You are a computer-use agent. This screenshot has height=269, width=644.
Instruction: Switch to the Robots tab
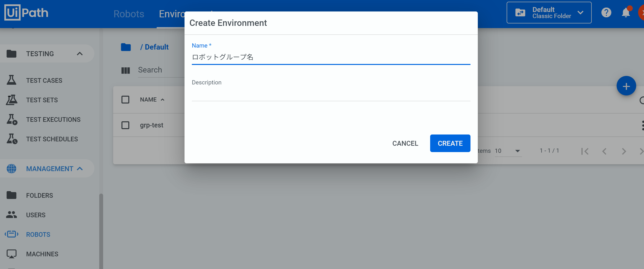(x=129, y=14)
